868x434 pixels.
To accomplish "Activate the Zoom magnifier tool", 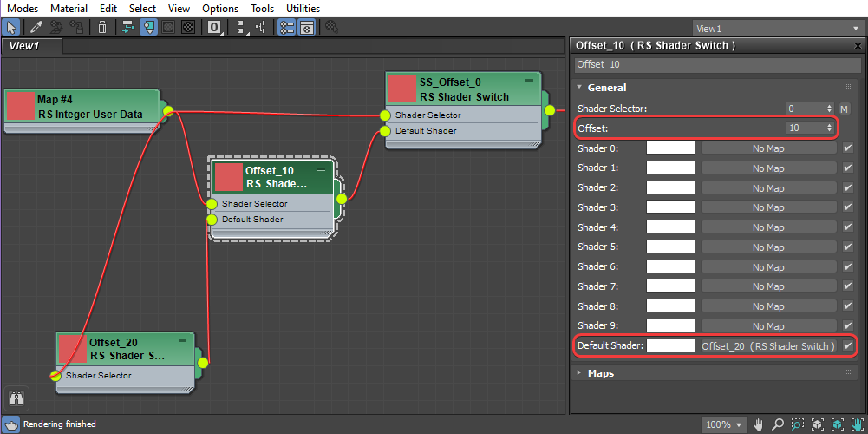I will (x=778, y=424).
